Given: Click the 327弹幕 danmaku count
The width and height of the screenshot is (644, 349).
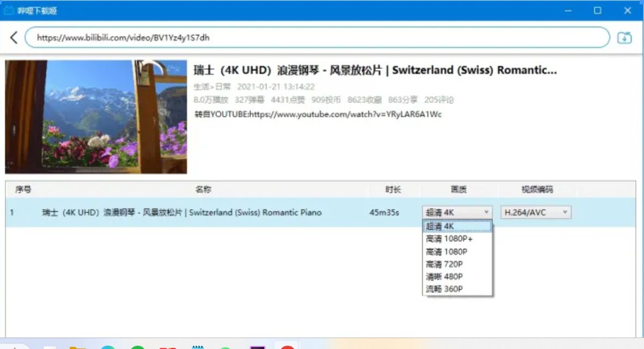Looking at the screenshot, I should pos(250,100).
